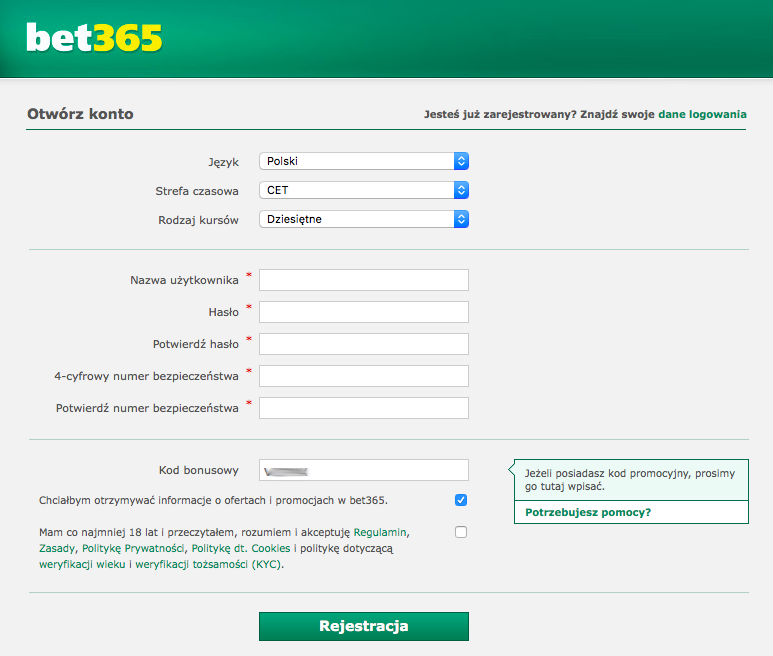
Task: Submit with the Rejestracja button
Action: coord(364,626)
